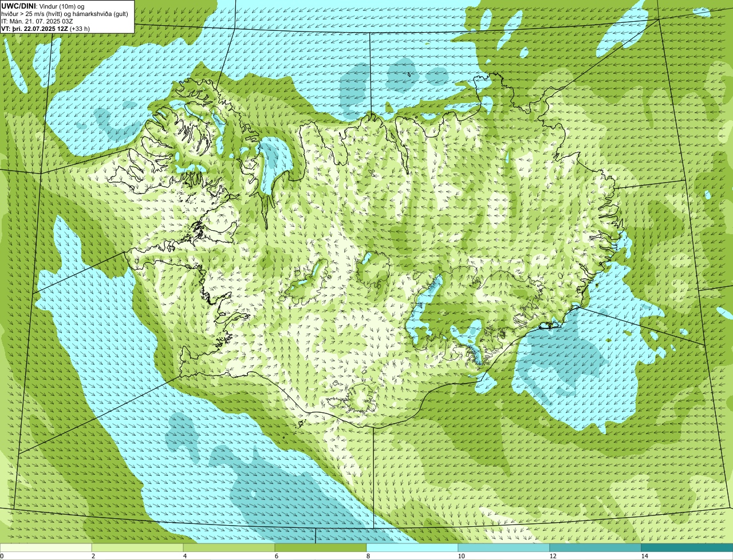Click the dark teal legend swatch above 14 m/s
The width and height of the screenshot is (733, 560).
(x=687, y=547)
